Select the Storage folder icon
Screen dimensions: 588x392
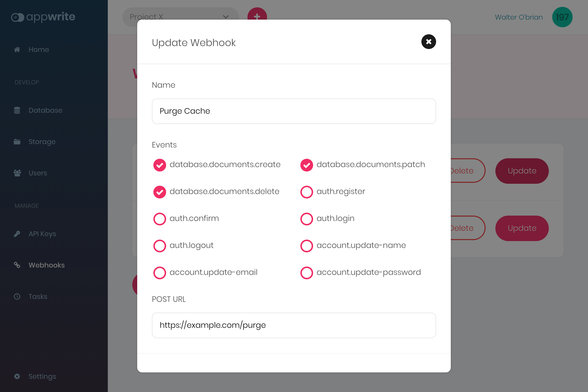(17, 142)
